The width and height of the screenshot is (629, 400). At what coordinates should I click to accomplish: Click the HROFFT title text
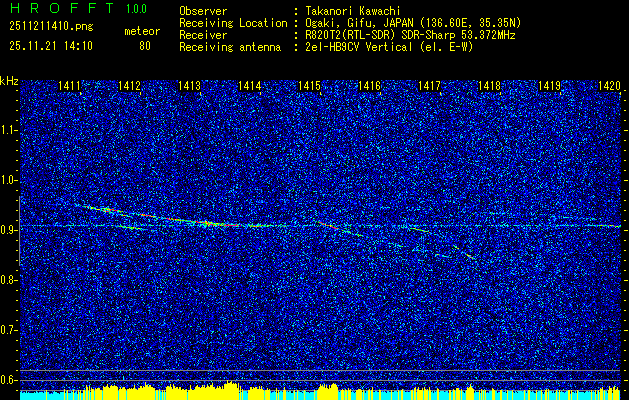(62, 8)
